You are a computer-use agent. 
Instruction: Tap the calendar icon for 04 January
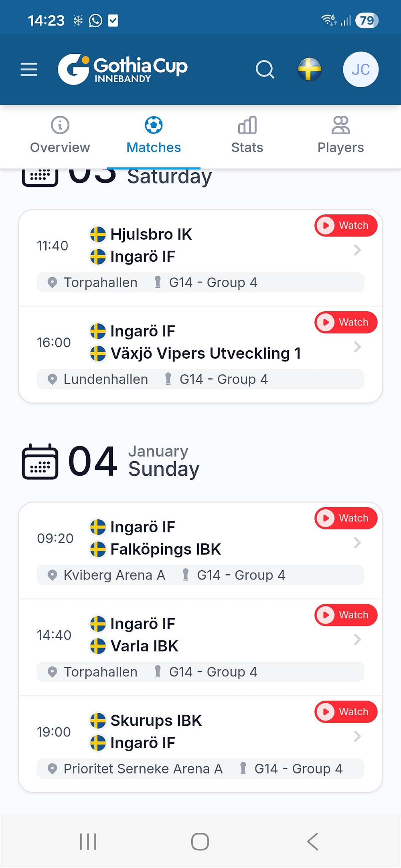pos(40,461)
